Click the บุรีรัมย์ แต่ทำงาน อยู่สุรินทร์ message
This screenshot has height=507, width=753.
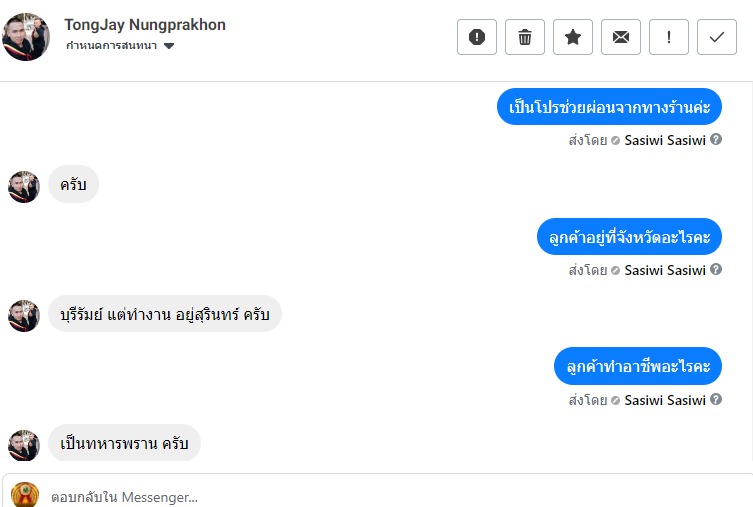coord(165,314)
